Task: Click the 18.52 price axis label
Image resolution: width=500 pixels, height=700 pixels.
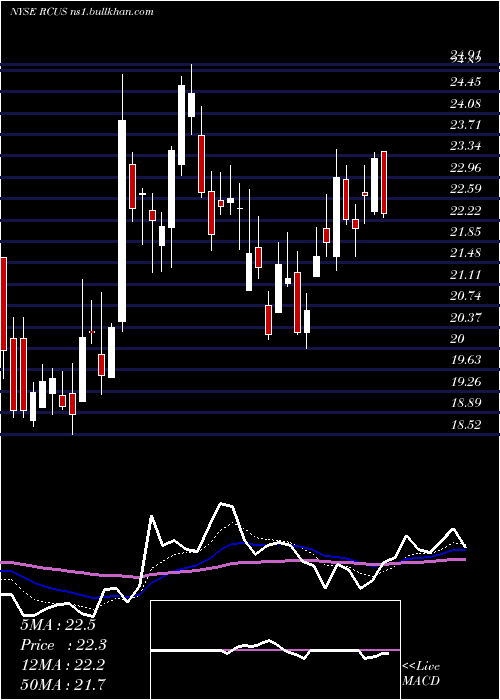Action: [x=466, y=425]
